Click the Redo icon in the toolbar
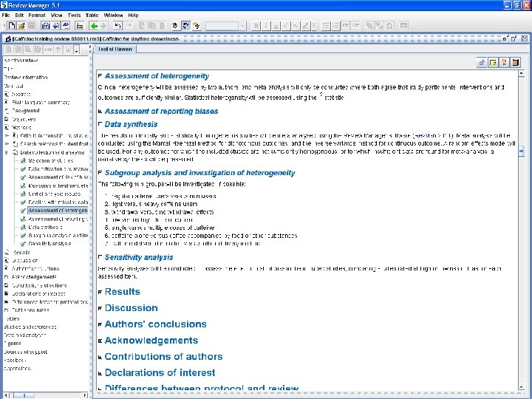This screenshot has height=399, width=532. [x=128, y=26]
